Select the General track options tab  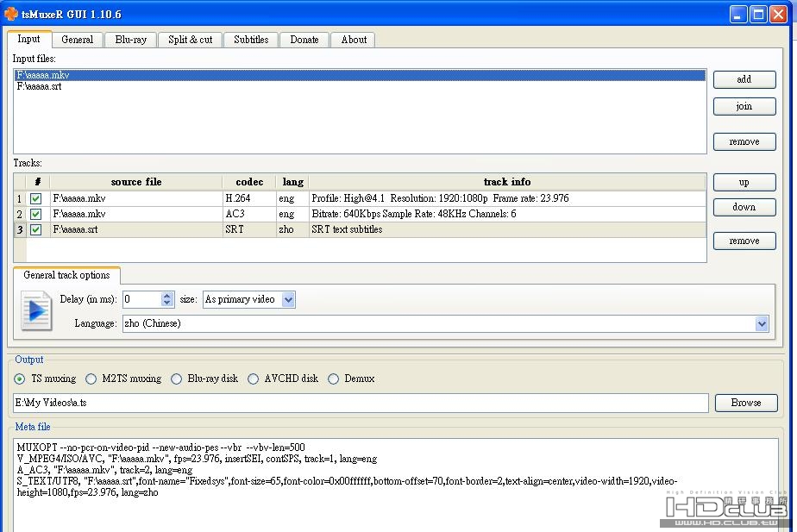coord(66,275)
